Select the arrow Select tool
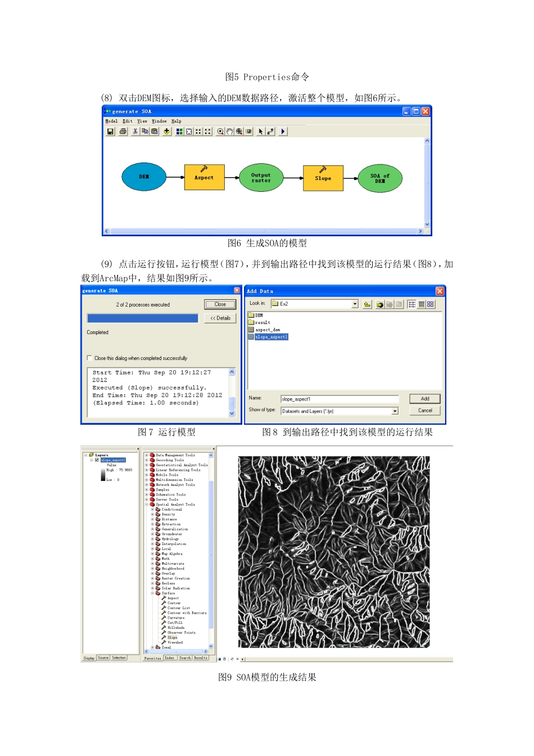 tap(261, 132)
